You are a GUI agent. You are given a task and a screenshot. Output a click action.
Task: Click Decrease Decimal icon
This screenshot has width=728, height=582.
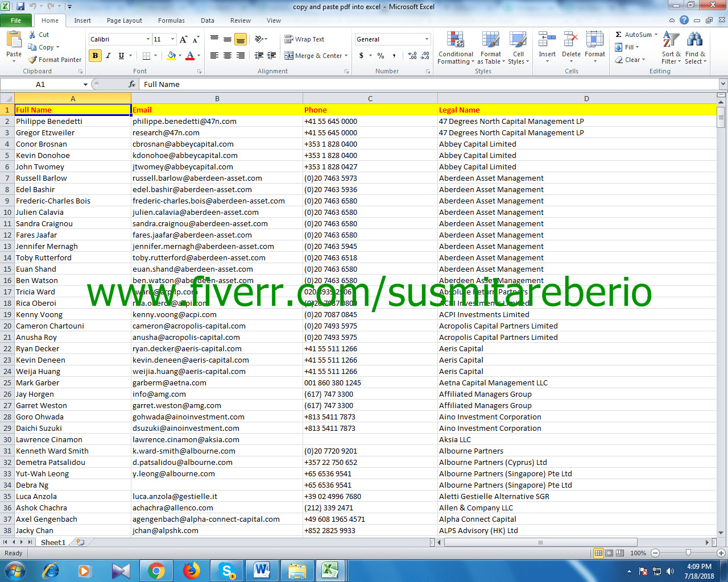pos(425,56)
